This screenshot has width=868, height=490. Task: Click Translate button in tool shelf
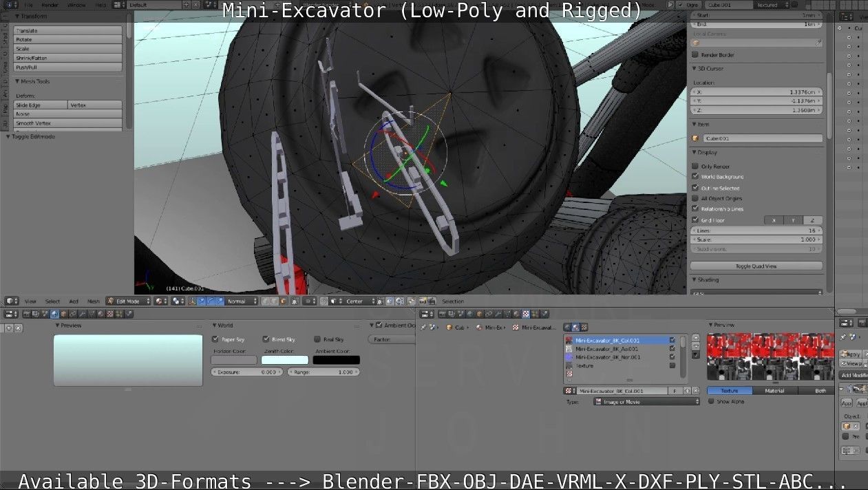click(67, 30)
